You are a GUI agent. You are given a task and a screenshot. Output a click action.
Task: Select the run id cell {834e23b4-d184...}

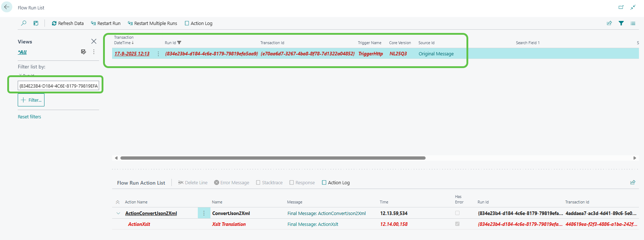point(212,54)
